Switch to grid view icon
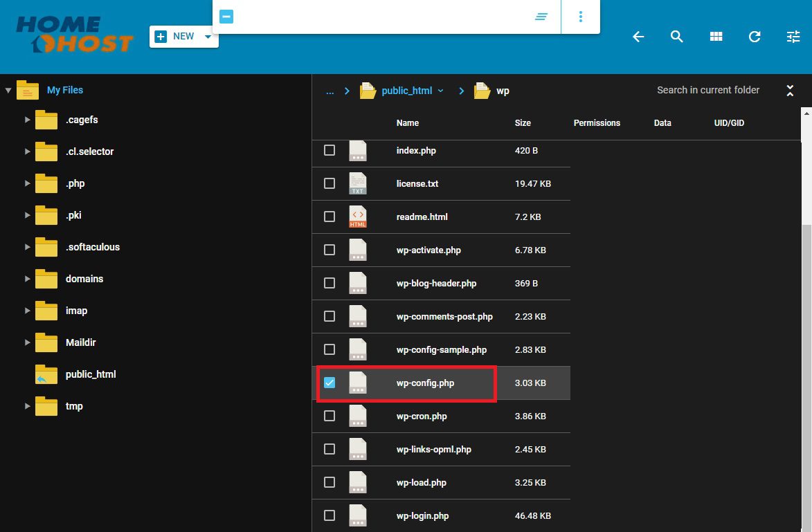Image resolution: width=812 pixels, height=532 pixels. 716,36
